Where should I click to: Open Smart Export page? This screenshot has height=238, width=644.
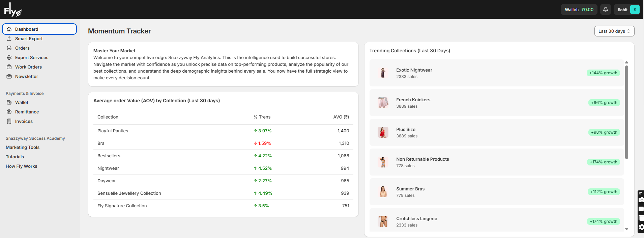click(x=29, y=38)
